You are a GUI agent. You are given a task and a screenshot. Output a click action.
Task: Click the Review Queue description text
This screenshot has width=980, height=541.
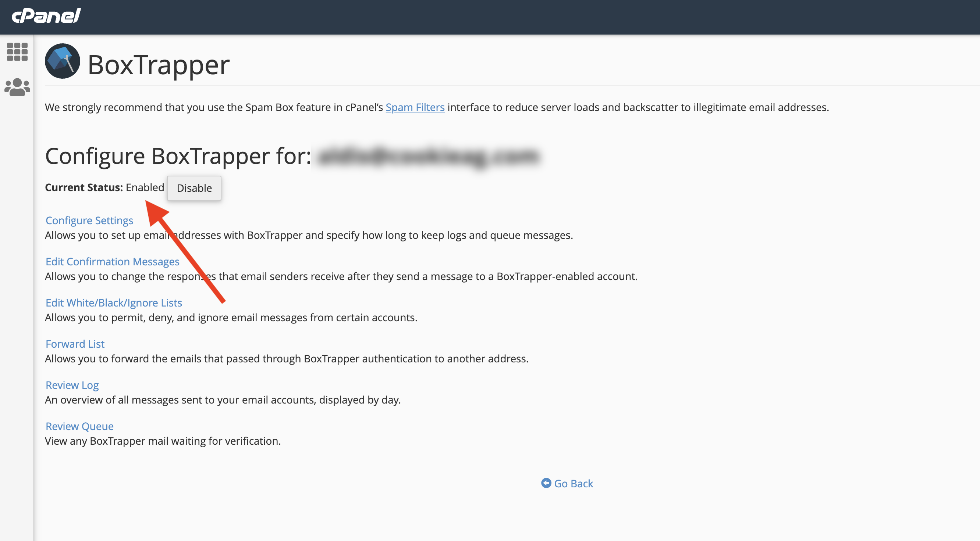pyautogui.click(x=163, y=441)
